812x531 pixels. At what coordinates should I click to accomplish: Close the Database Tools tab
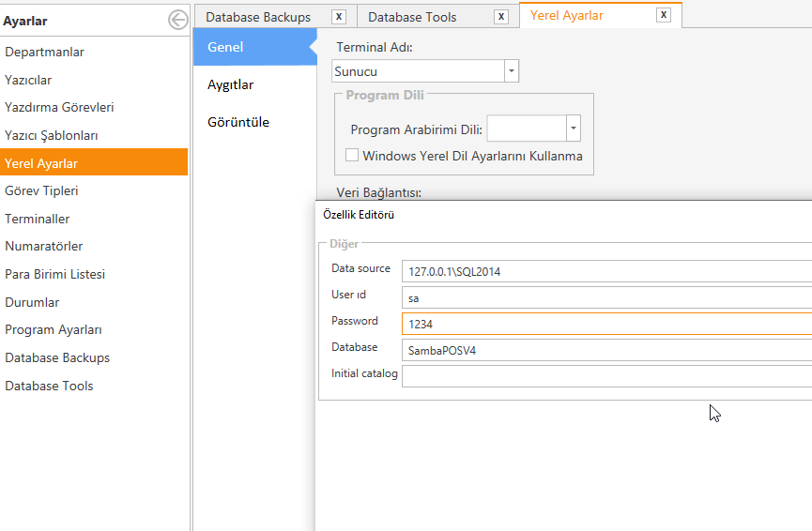500,17
